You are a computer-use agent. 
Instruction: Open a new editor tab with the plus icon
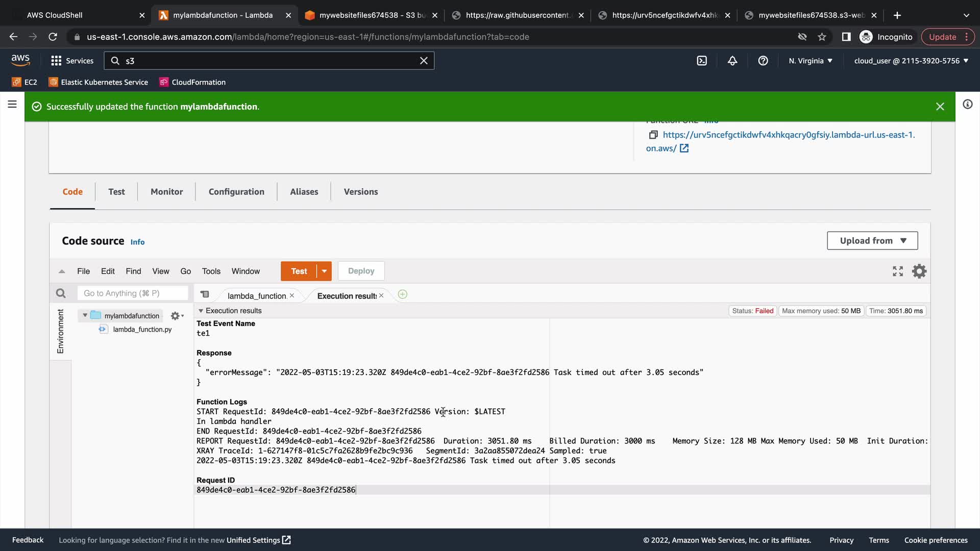(x=402, y=294)
